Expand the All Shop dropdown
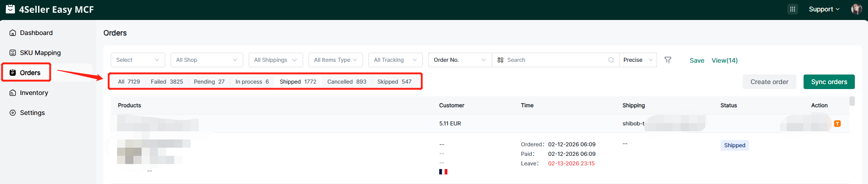868x184 pixels. [x=206, y=60]
